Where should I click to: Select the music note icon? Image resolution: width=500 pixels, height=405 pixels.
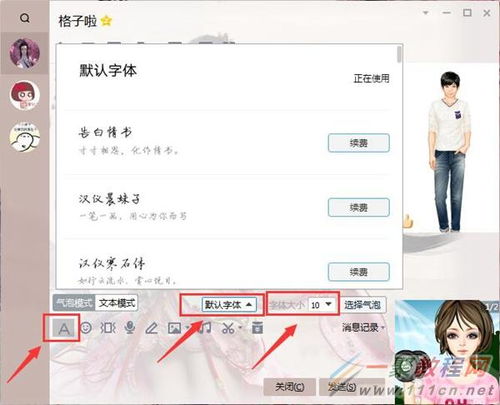[x=205, y=328]
